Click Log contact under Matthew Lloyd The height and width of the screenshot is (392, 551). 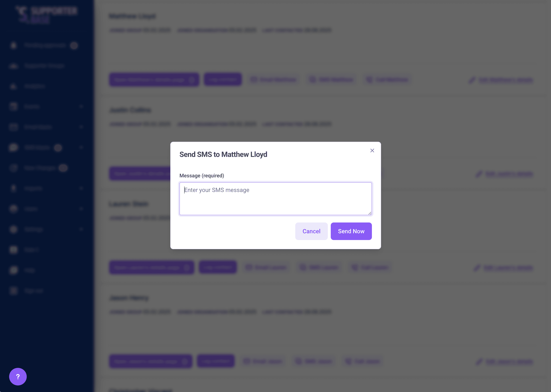click(223, 79)
